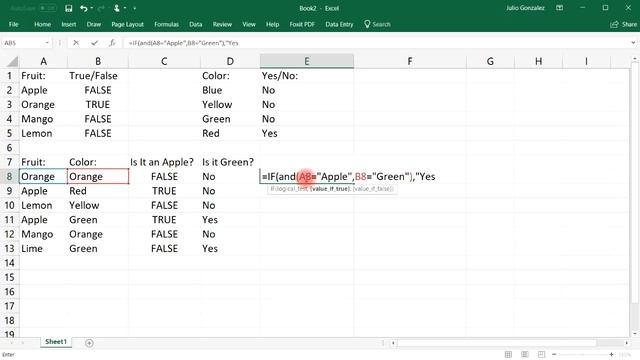Click cell C9 showing TRUE
The width and height of the screenshot is (640, 360).
point(164,191)
